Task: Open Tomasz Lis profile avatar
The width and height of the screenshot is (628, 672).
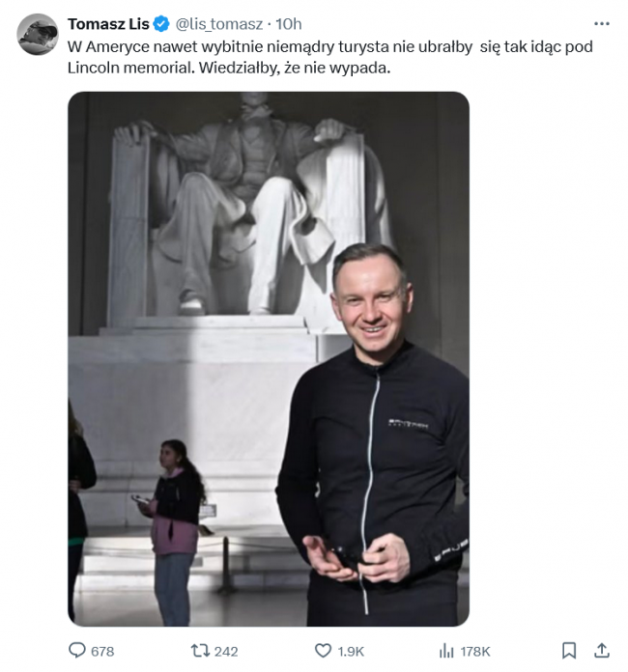Action: pyautogui.click(x=38, y=35)
